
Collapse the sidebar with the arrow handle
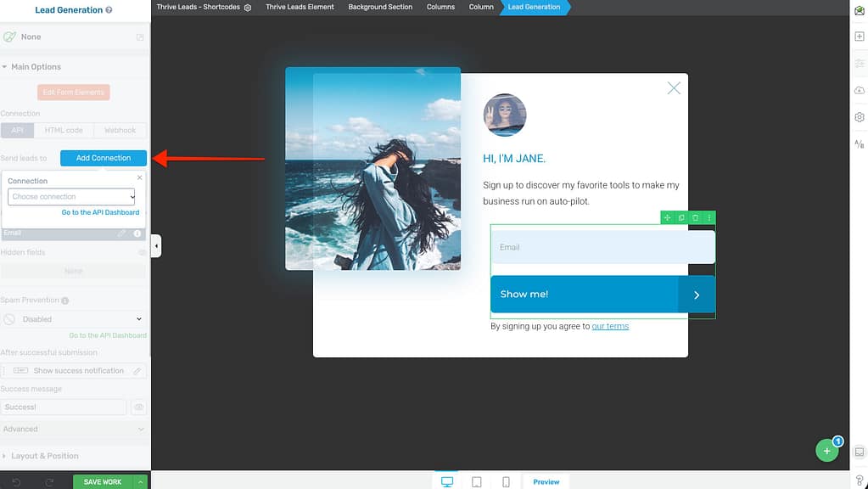[x=156, y=246]
